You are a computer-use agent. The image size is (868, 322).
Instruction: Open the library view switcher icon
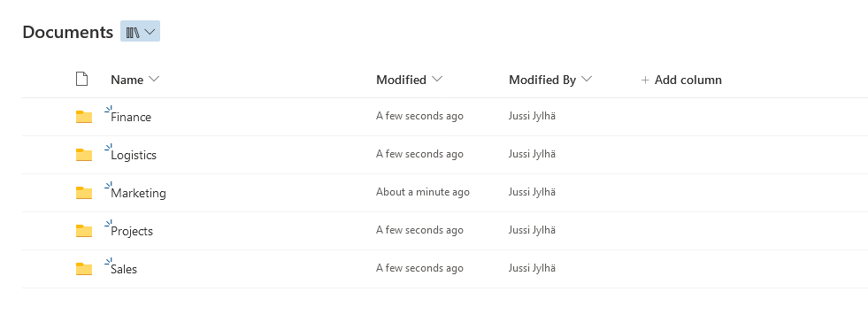(x=133, y=32)
